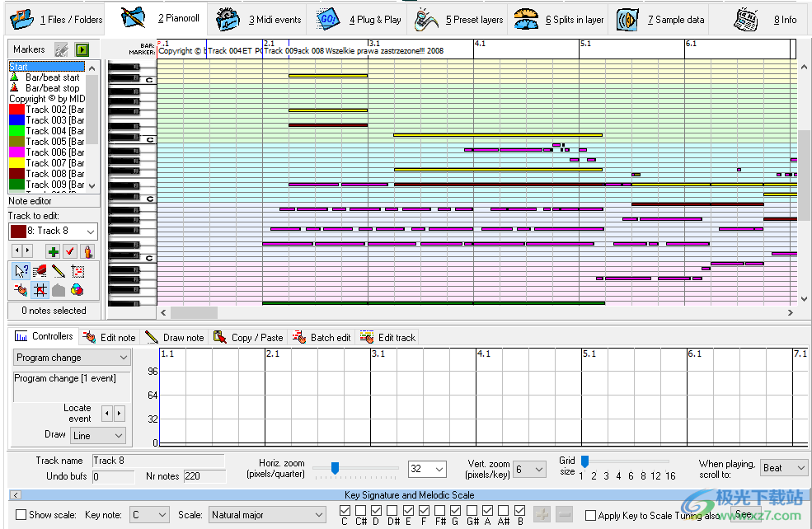Viewport: 812px width, 529px height.
Task: Click the next track arrow button
Action: click(27, 251)
